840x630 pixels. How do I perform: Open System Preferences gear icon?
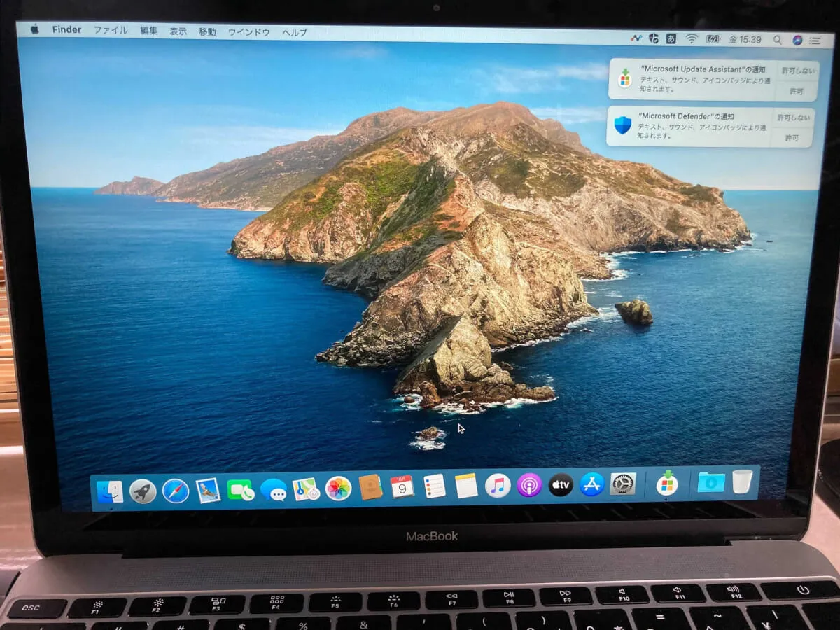coord(622,483)
